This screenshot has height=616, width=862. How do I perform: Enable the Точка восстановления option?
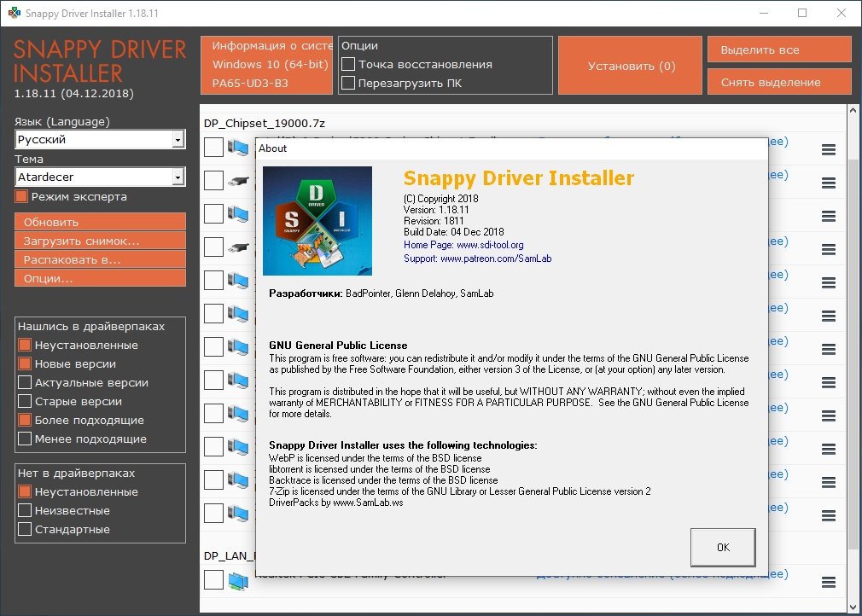pyautogui.click(x=348, y=64)
